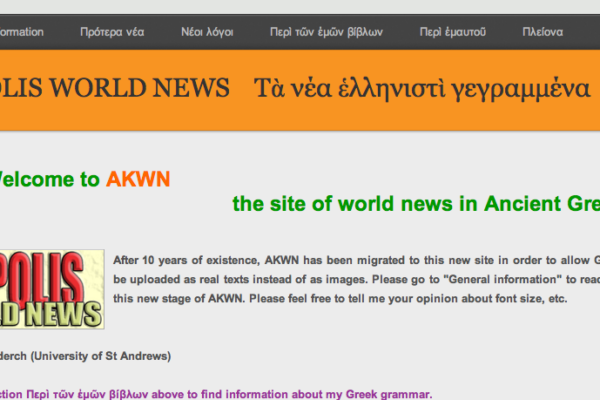Click the text '(University of St Andrews)'

(101, 356)
